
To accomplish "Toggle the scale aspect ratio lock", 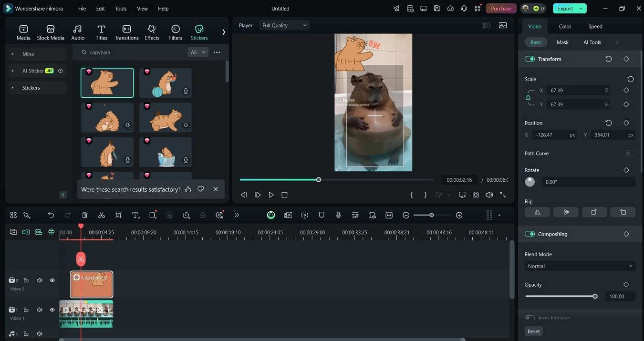I will click(528, 97).
